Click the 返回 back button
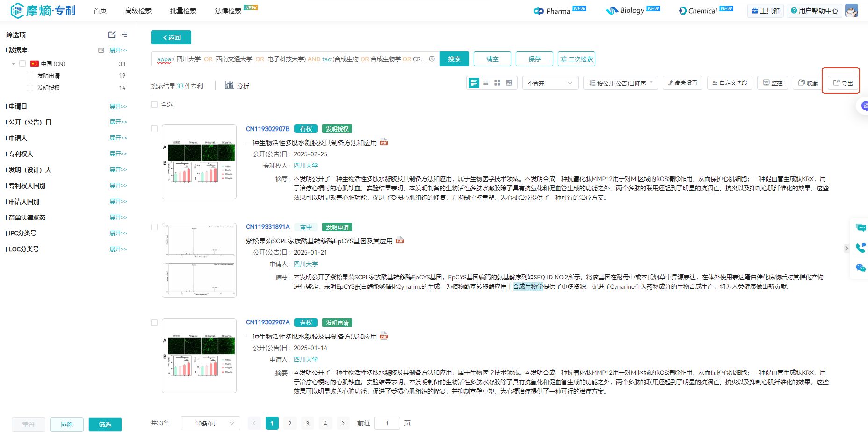868x432 pixels. pos(171,37)
